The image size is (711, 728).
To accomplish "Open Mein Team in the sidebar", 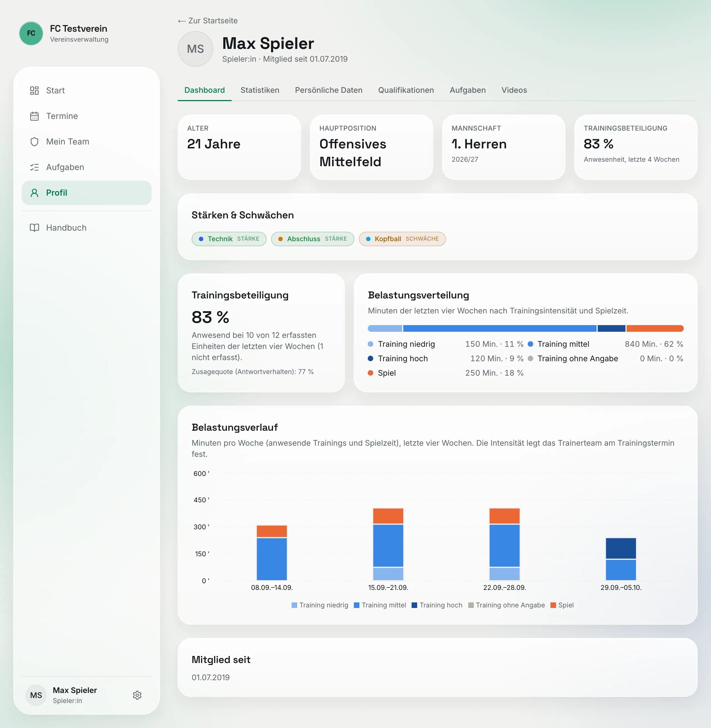I will [x=87, y=141].
